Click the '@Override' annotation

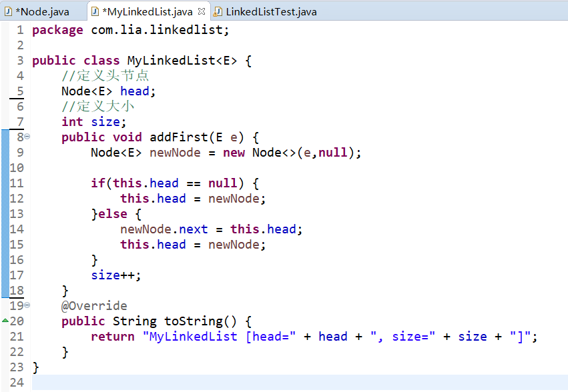(x=94, y=306)
